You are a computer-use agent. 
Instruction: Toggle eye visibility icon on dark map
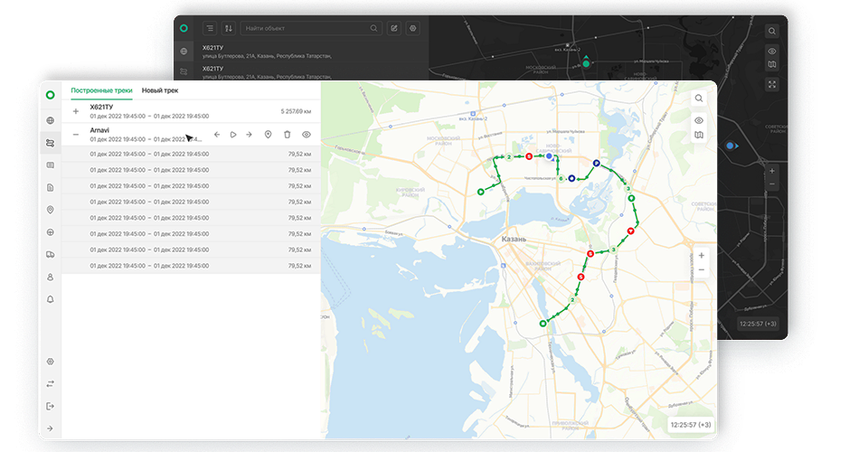click(x=771, y=51)
